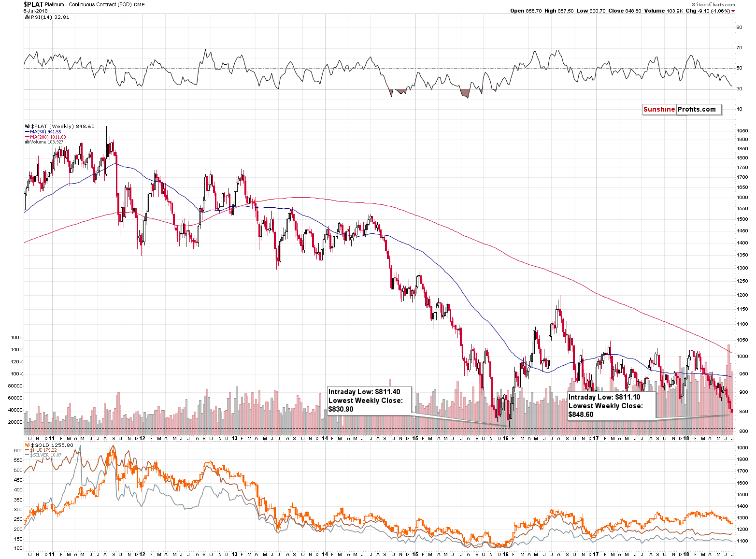Click the $GOLD 1255.80 legend entry
Screen dimensions: 756x559
tap(52, 445)
